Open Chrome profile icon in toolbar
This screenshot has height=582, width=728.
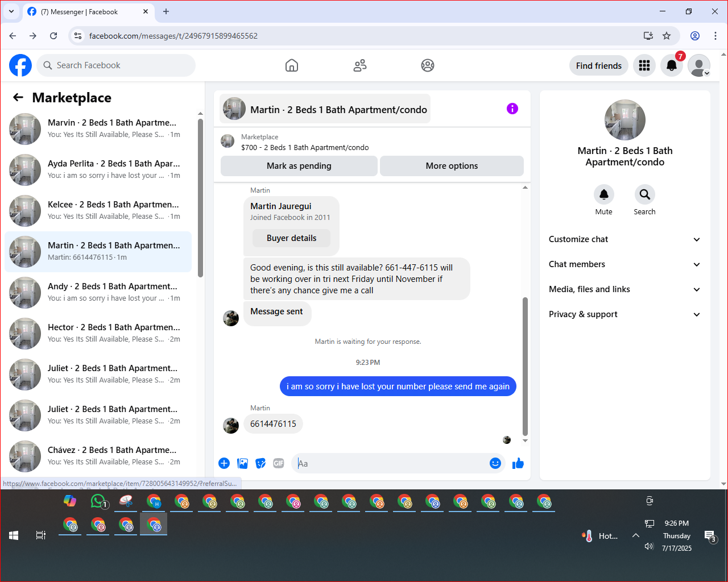(695, 36)
